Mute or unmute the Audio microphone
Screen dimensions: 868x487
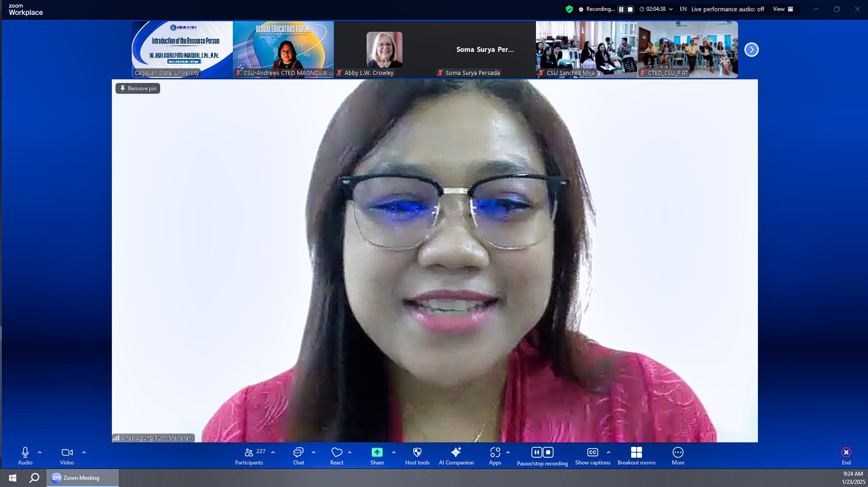(x=25, y=456)
